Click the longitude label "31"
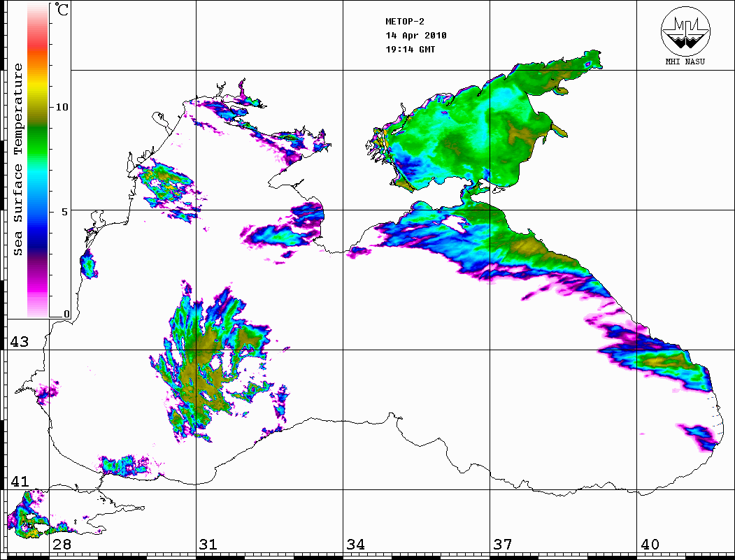 coord(208,544)
